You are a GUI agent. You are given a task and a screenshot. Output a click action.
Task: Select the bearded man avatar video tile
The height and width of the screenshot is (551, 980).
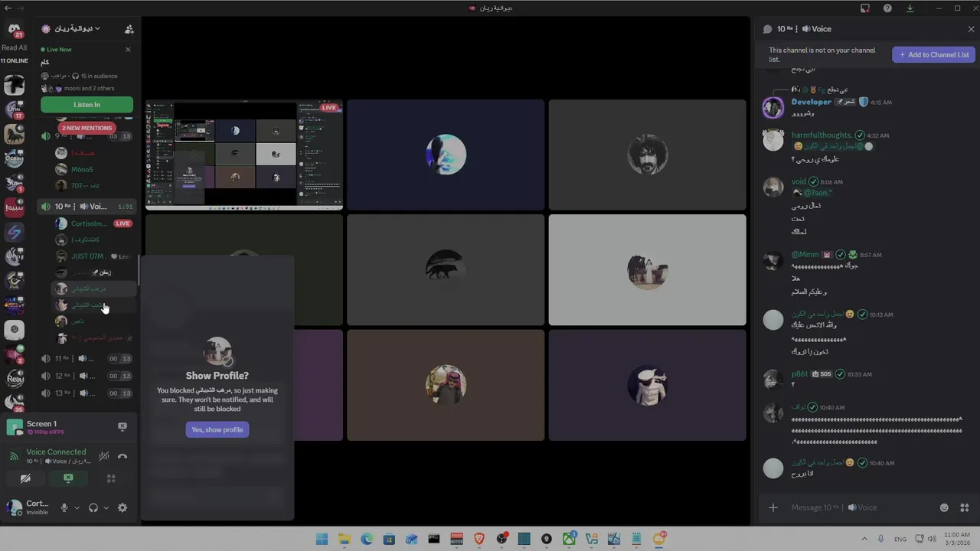coord(647,155)
